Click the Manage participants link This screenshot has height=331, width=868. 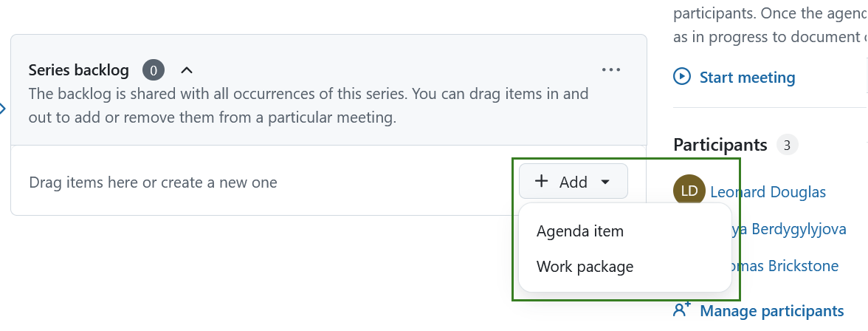pyautogui.click(x=771, y=311)
